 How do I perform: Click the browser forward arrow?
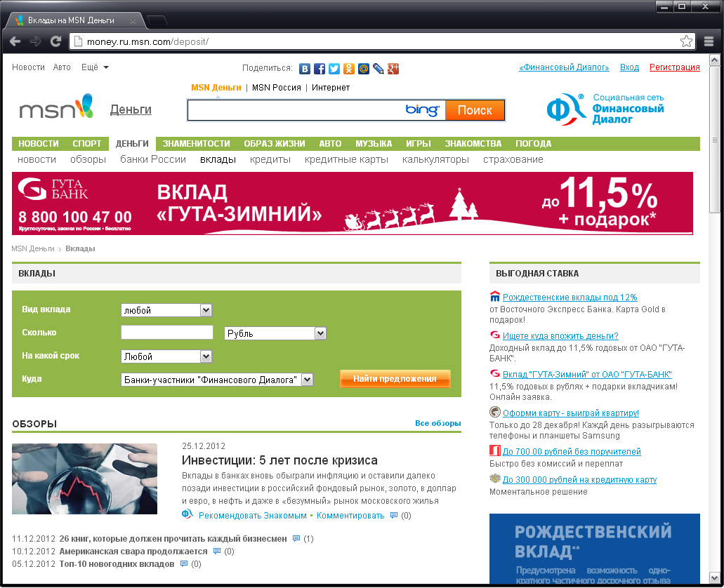coord(36,41)
